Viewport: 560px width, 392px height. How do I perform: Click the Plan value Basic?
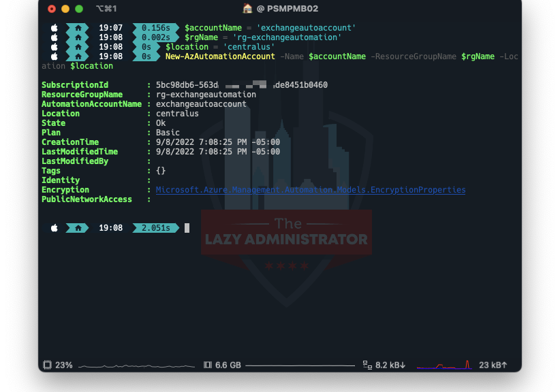pos(168,132)
